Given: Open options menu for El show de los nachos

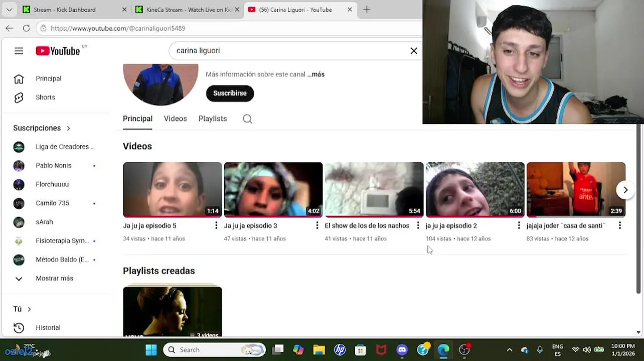Looking at the screenshot, I should [x=418, y=226].
